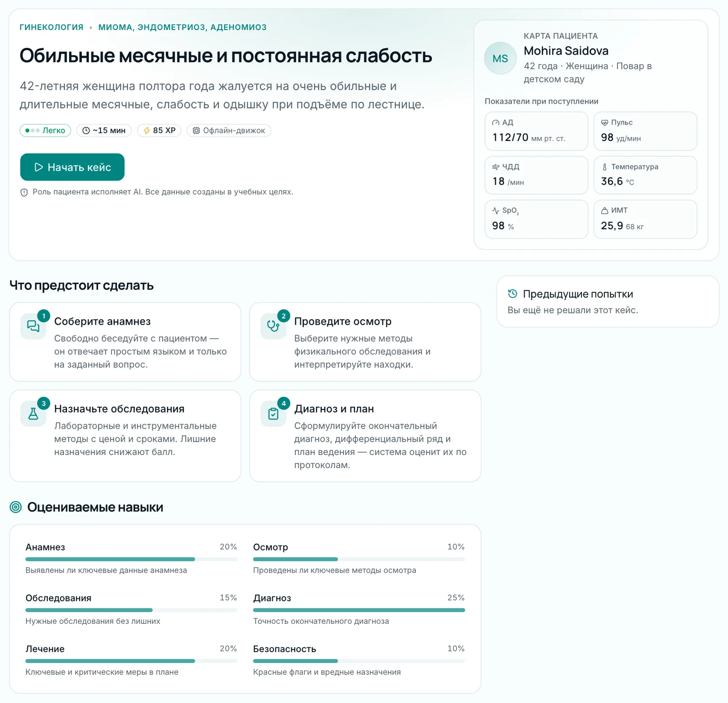The image size is (728, 703).
Task: Click the MS patient avatar
Action: click(500, 58)
